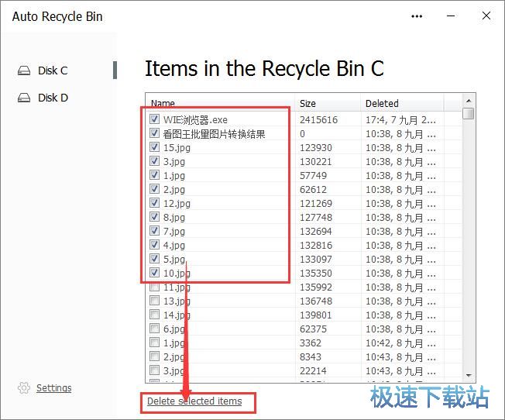
Task: Click size value 132694
Action: coord(316,232)
